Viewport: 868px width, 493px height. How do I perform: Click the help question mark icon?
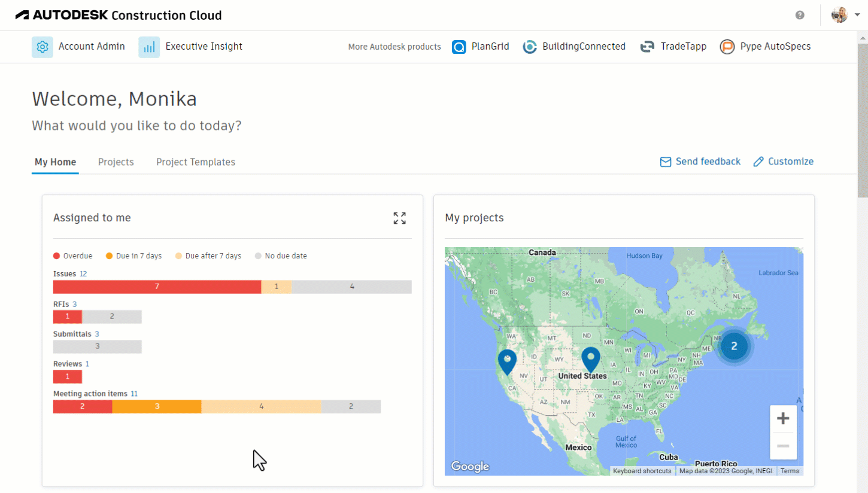800,16
